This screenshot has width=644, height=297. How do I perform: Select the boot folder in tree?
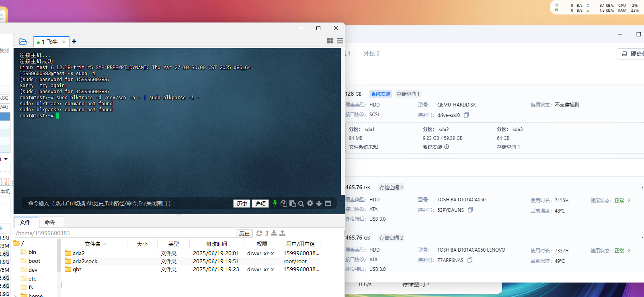[x=31, y=261]
